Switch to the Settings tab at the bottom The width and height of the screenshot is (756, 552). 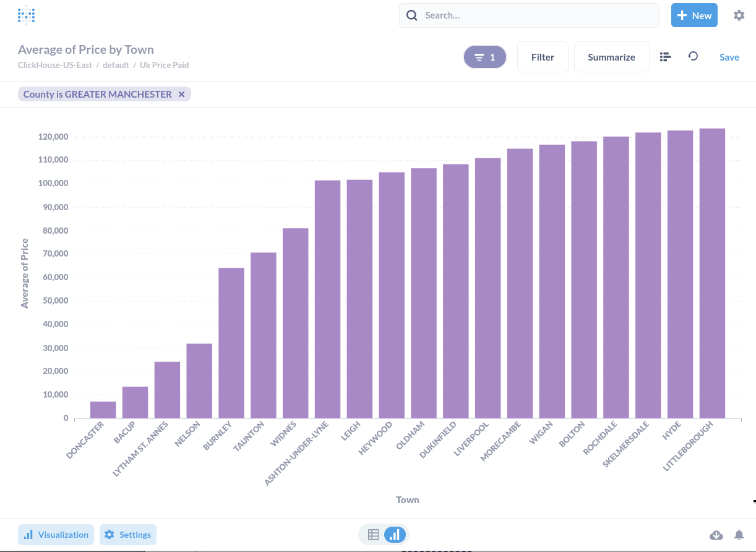tap(128, 534)
